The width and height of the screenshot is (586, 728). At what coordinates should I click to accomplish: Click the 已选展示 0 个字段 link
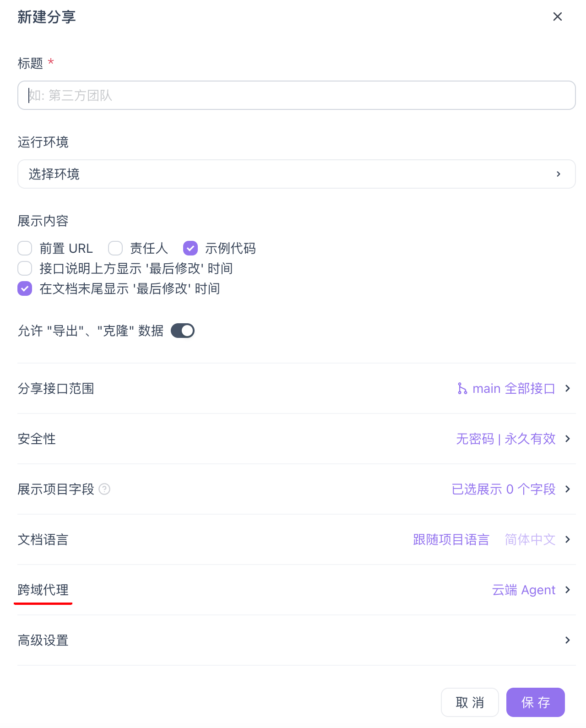tap(503, 489)
